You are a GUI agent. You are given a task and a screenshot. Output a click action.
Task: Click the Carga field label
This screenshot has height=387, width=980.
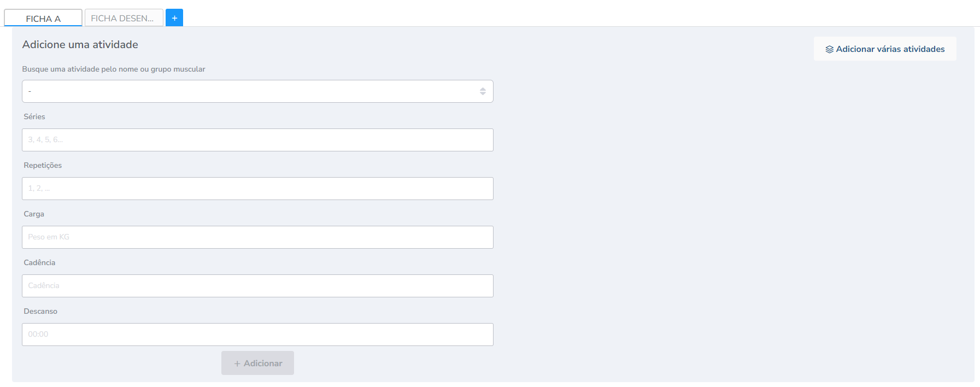(x=34, y=214)
